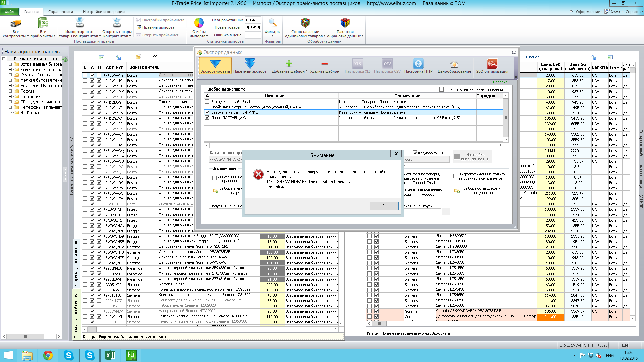Click the Windows Start button

pos(8,355)
